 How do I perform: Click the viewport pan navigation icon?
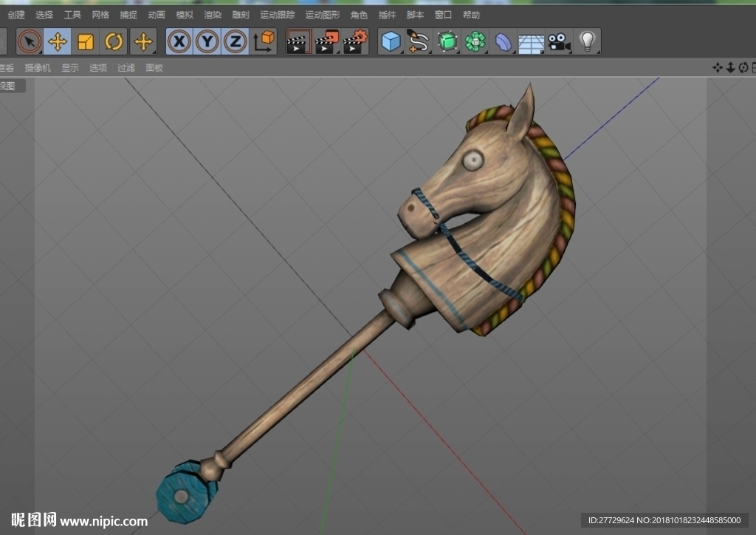pyautogui.click(x=718, y=67)
